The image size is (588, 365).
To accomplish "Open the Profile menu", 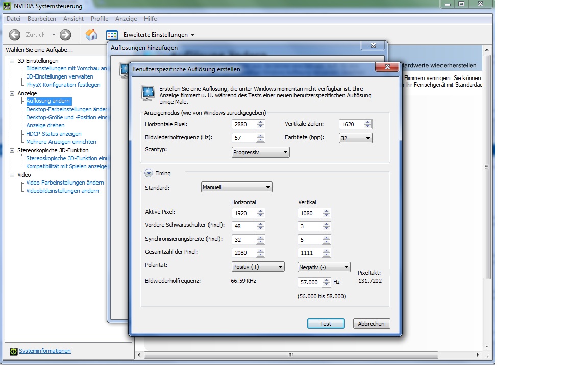I will point(100,19).
